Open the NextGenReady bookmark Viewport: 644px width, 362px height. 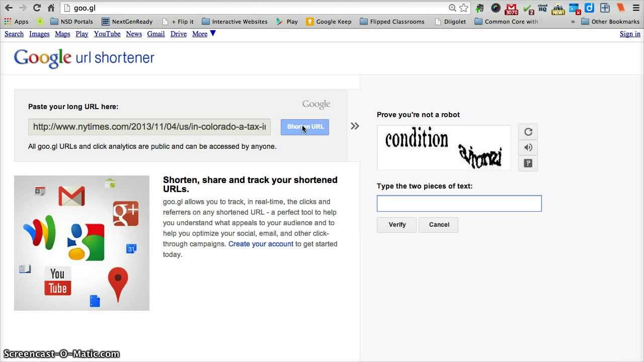point(127,22)
